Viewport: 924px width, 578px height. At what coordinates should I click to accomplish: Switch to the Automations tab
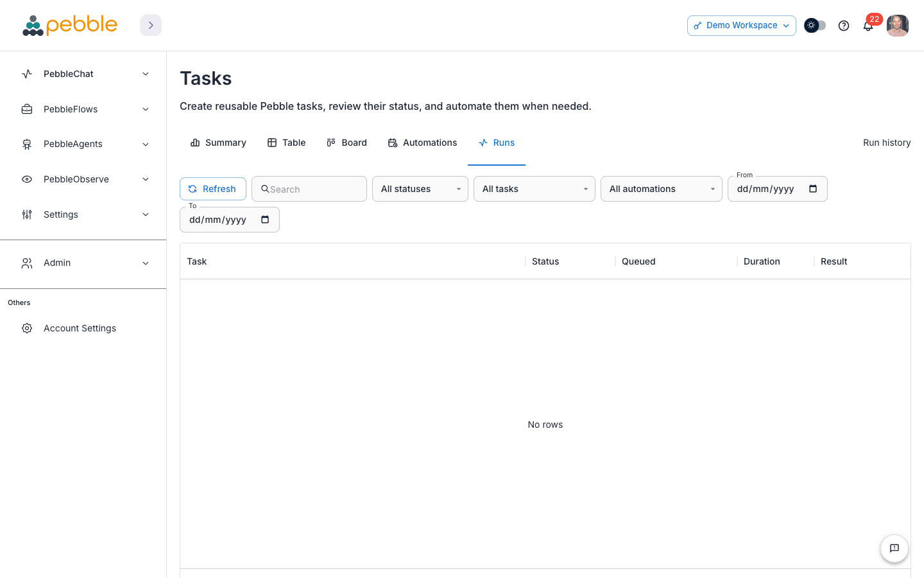pos(422,143)
